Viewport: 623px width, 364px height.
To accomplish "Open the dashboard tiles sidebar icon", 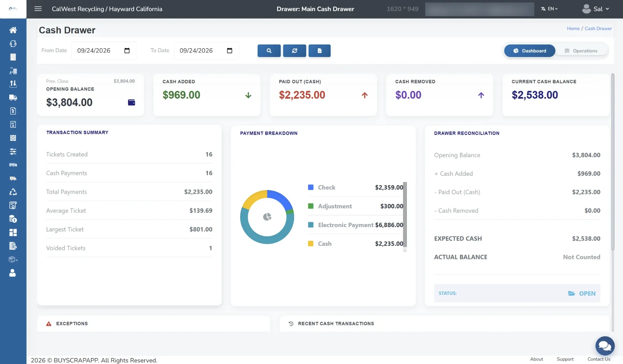I will (13, 233).
